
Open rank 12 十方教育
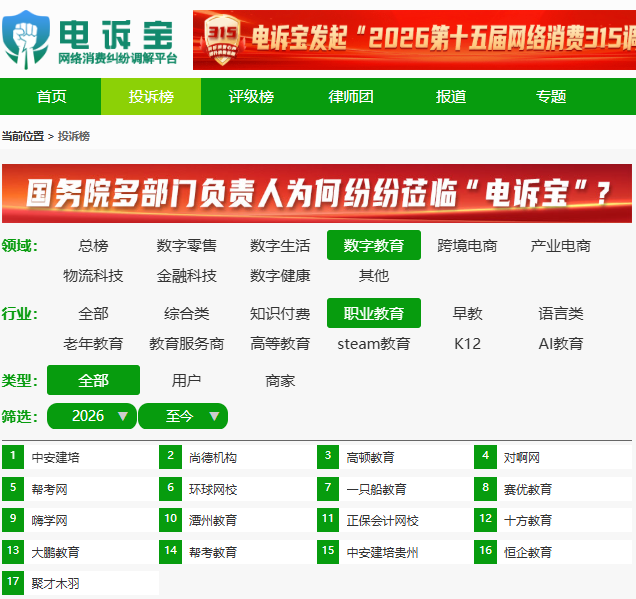tap(528, 520)
